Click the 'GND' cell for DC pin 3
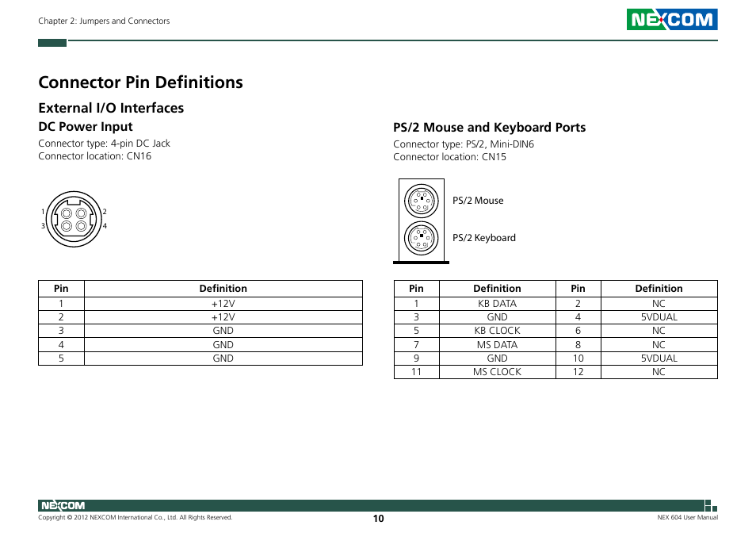The height and width of the screenshot is (533, 756). point(223,331)
